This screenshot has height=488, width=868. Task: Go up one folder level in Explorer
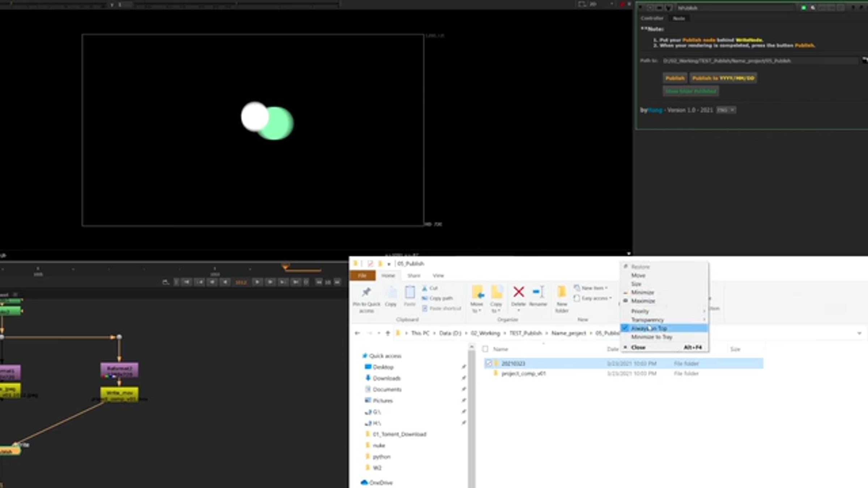[388, 333]
